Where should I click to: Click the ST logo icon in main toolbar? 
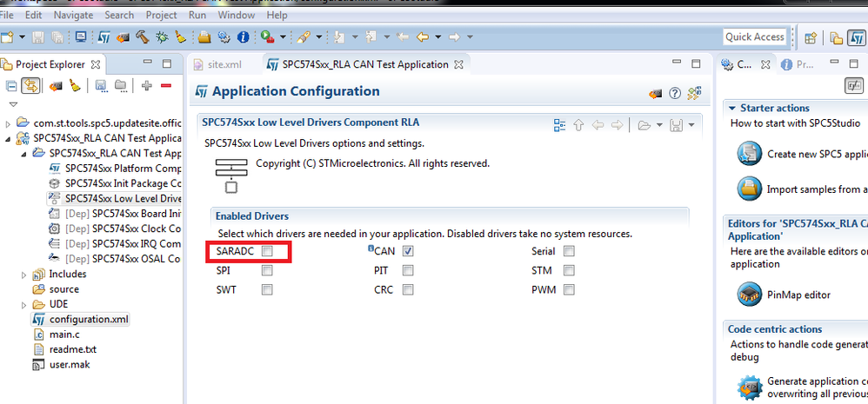[104, 37]
